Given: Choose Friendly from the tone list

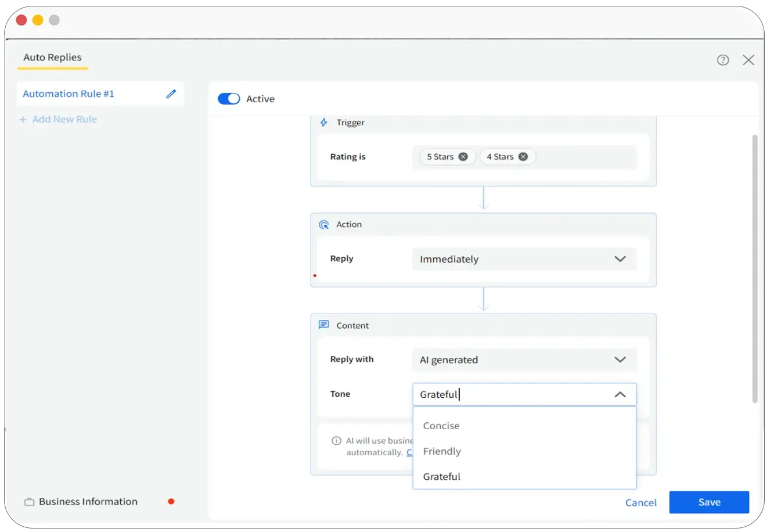Looking at the screenshot, I should (442, 451).
